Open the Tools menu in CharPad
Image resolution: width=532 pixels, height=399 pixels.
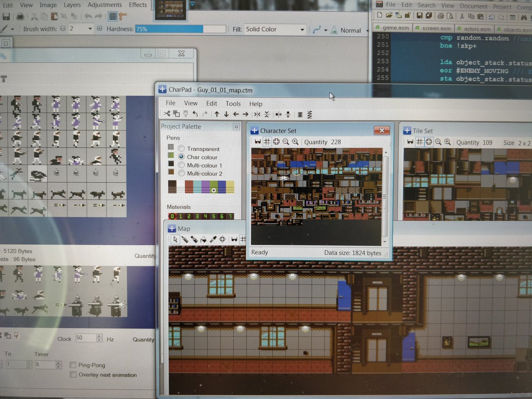[x=233, y=103]
